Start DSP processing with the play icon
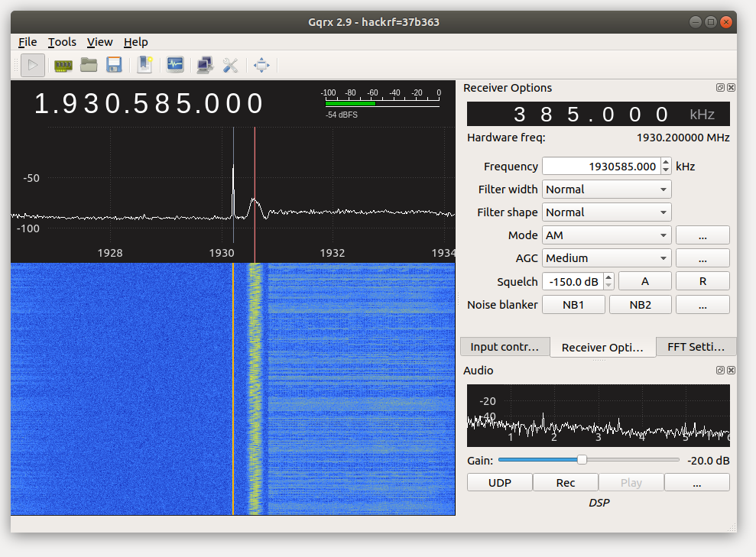The width and height of the screenshot is (756, 557). point(32,66)
